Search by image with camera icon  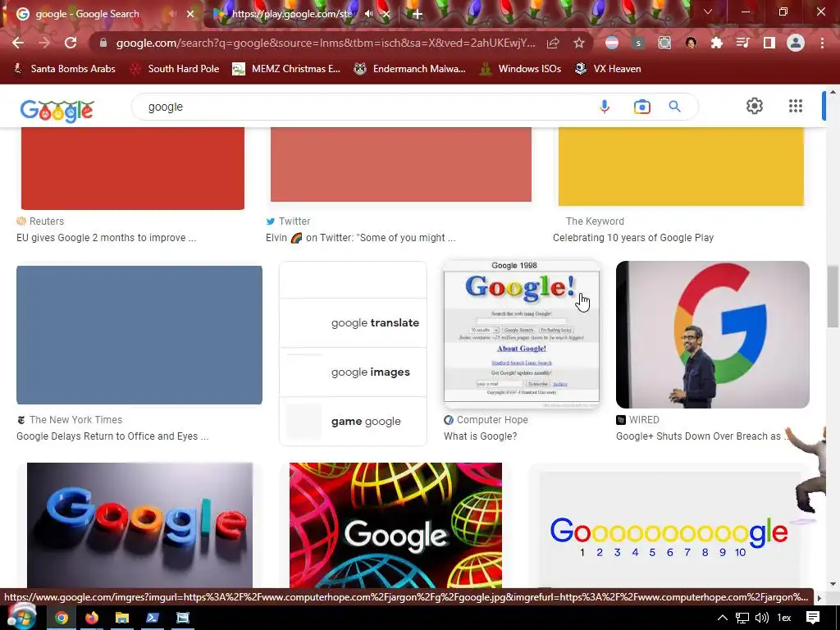(641, 107)
